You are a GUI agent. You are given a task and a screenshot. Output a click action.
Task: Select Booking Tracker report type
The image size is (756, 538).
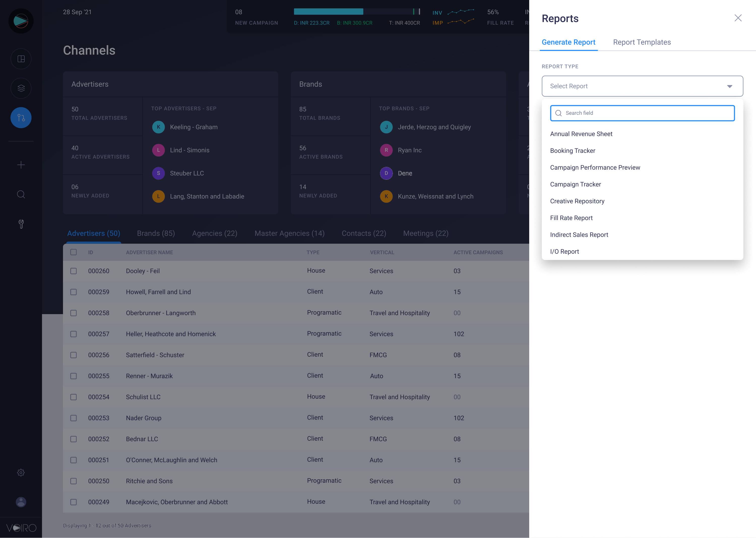(x=573, y=151)
